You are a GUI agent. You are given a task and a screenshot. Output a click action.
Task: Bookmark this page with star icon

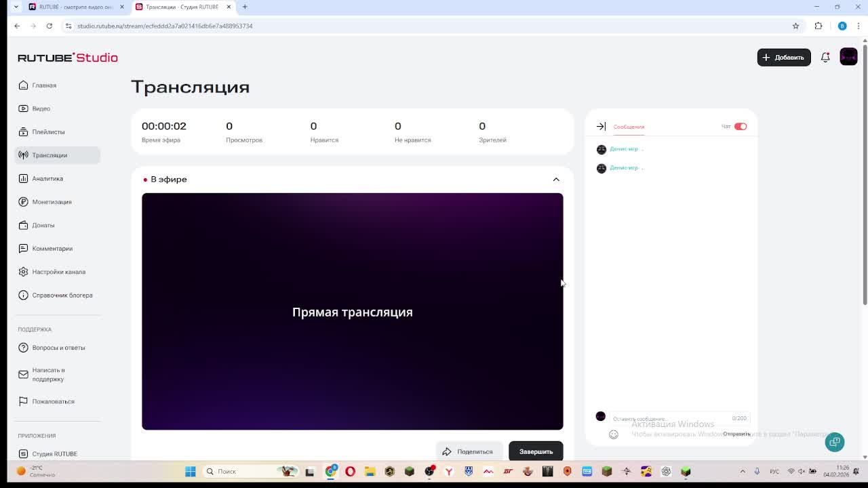pyautogui.click(x=795, y=26)
